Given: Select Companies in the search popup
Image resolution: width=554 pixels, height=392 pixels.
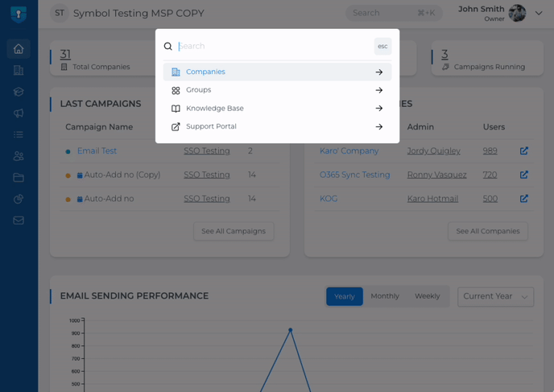Looking at the screenshot, I should click(277, 72).
